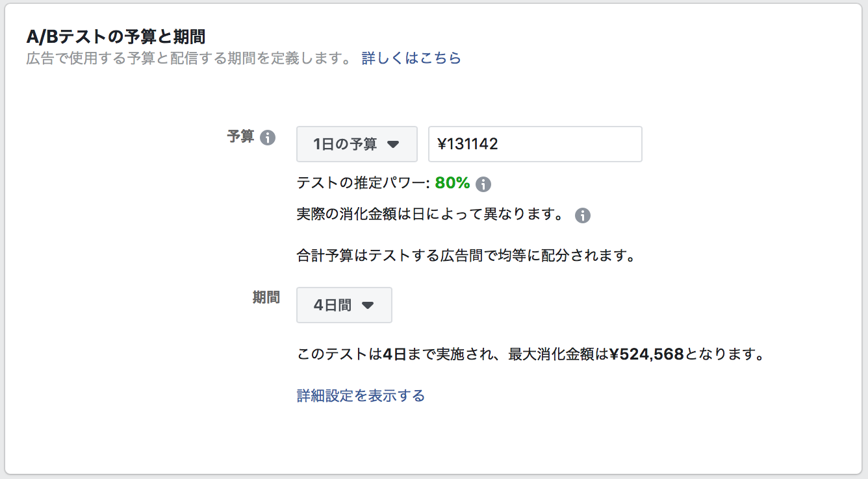Click the triangle arrow in the 4日間 selector
Screen dimensions: 868x479
(x=368, y=305)
